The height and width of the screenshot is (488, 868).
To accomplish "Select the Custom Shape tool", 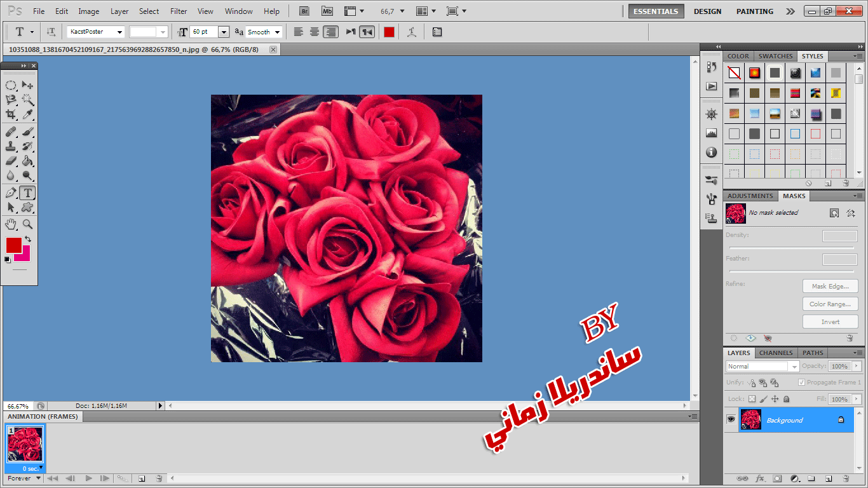I will (27, 208).
